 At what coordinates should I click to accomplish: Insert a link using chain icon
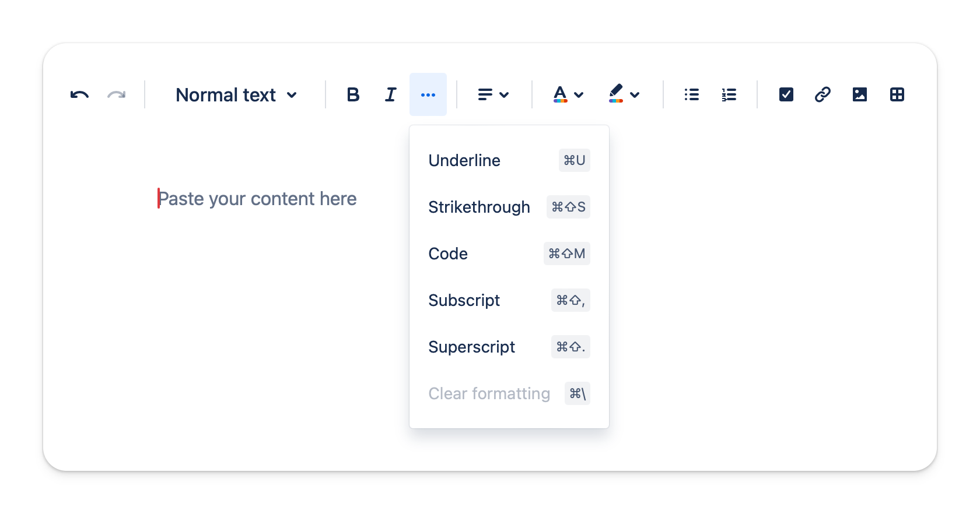point(822,94)
